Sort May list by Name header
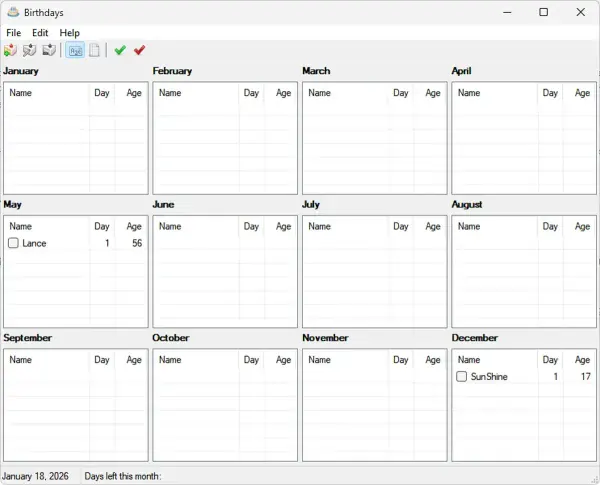The width and height of the screenshot is (600, 485). pyautogui.click(x=47, y=227)
